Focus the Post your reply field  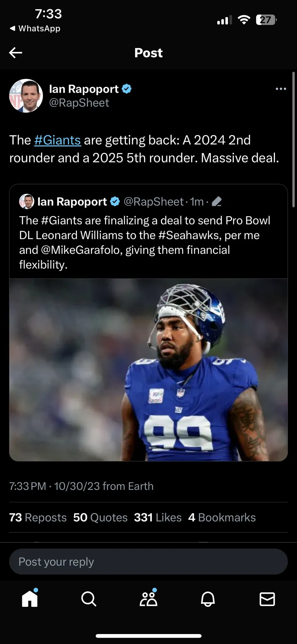(x=148, y=562)
